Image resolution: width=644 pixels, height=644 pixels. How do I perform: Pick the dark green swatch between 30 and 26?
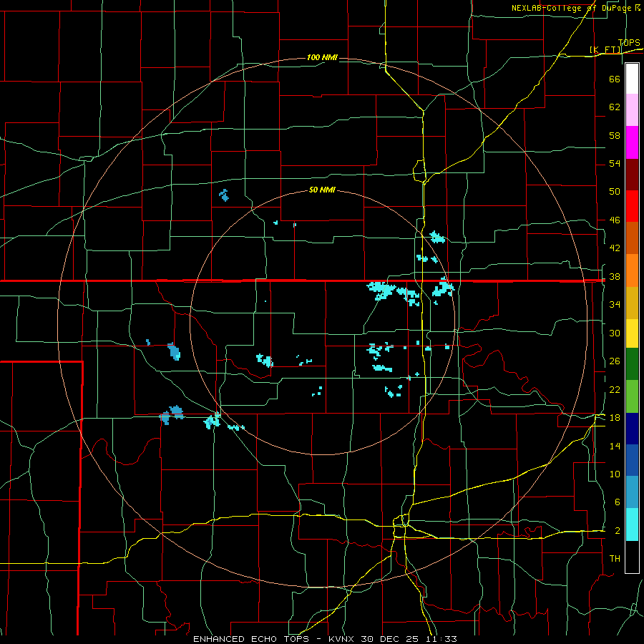pyautogui.click(x=632, y=364)
